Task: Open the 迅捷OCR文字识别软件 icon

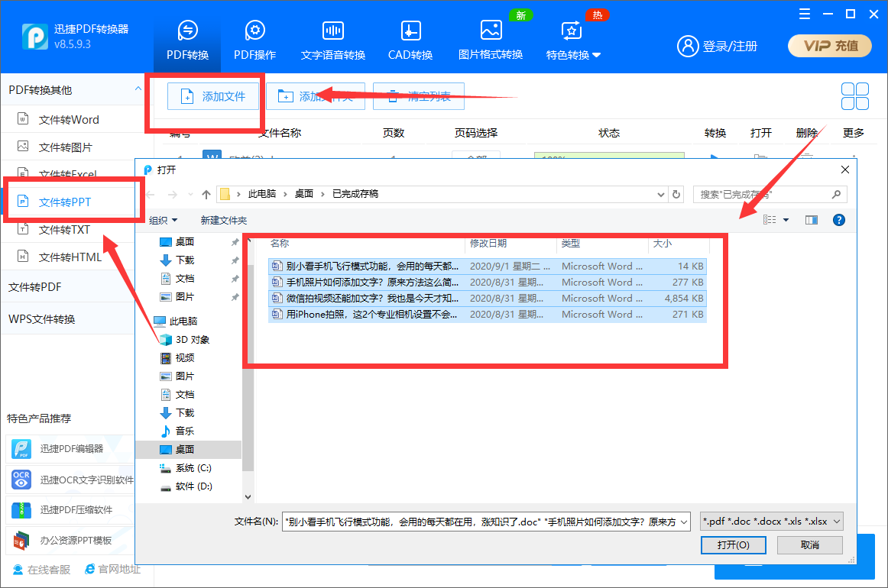Action: (x=21, y=478)
